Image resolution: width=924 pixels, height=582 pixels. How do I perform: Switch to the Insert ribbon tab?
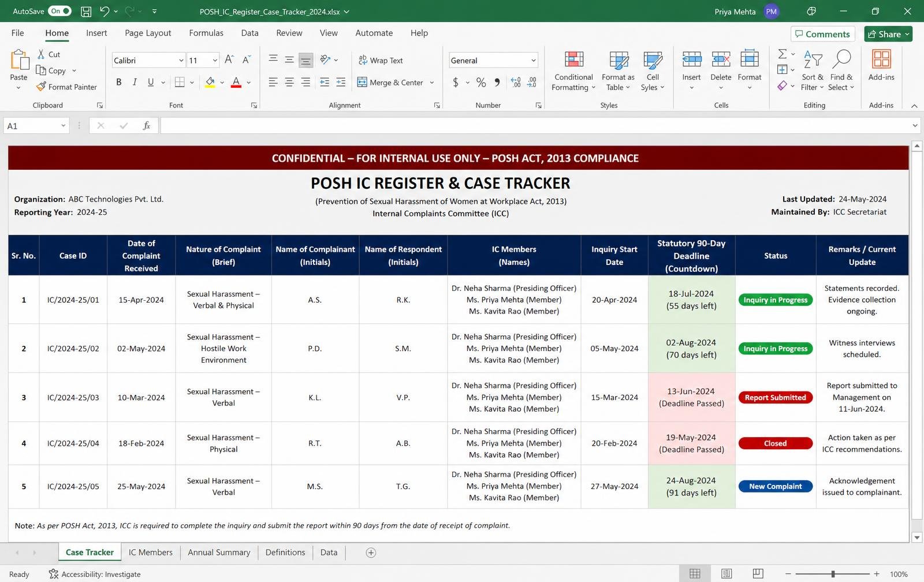[96, 33]
